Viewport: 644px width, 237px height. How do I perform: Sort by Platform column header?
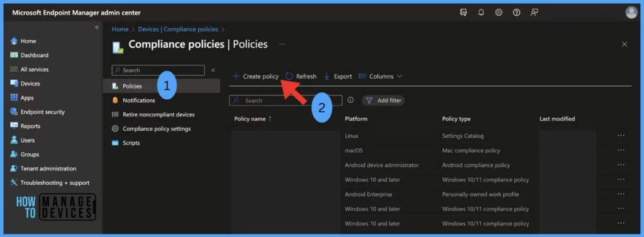[x=356, y=119]
